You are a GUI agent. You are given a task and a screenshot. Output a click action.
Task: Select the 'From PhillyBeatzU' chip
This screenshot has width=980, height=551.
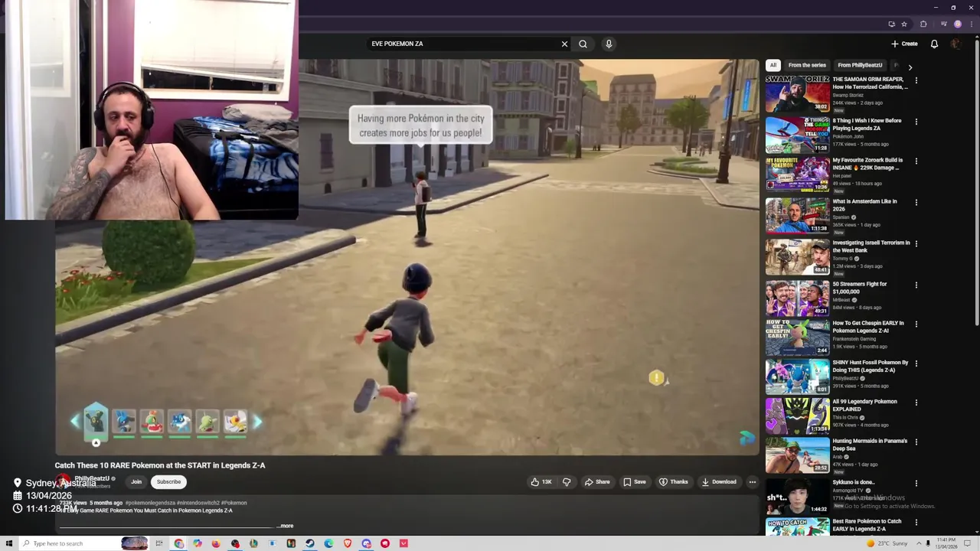(x=860, y=65)
